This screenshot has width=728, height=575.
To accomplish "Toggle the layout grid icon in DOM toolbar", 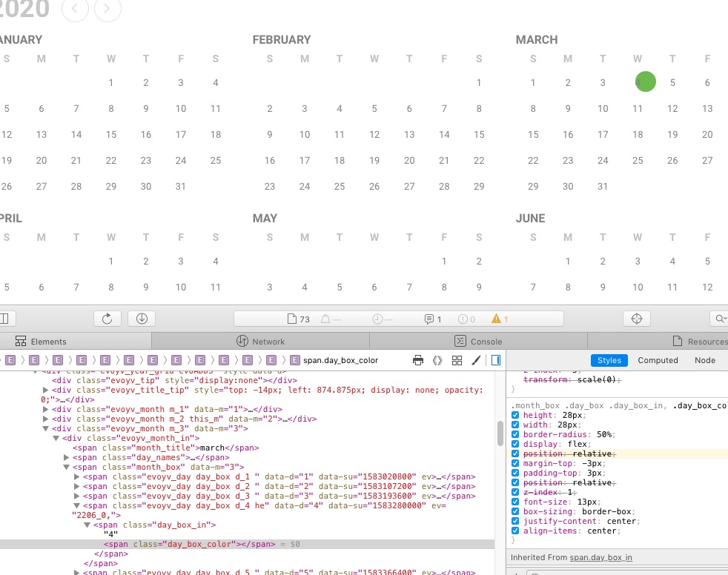I will click(457, 360).
